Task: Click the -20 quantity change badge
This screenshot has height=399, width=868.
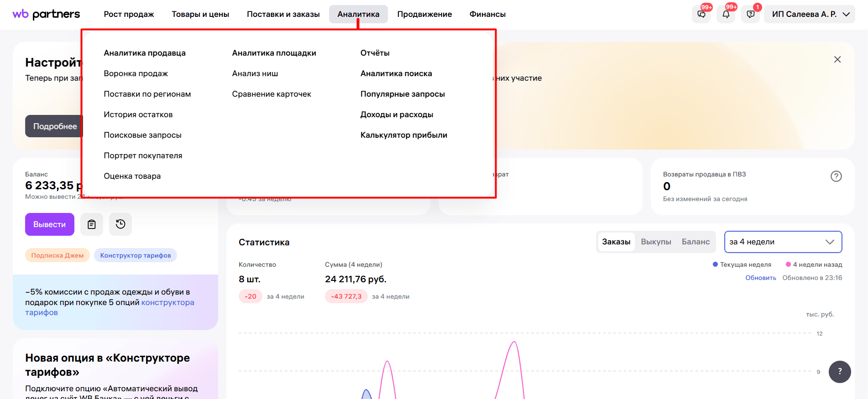Action: tap(251, 296)
